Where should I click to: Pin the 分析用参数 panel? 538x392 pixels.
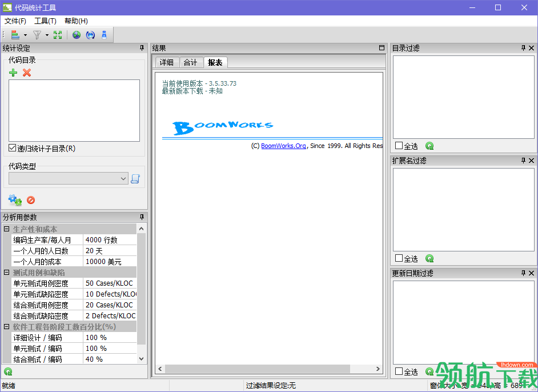click(142, 217)
